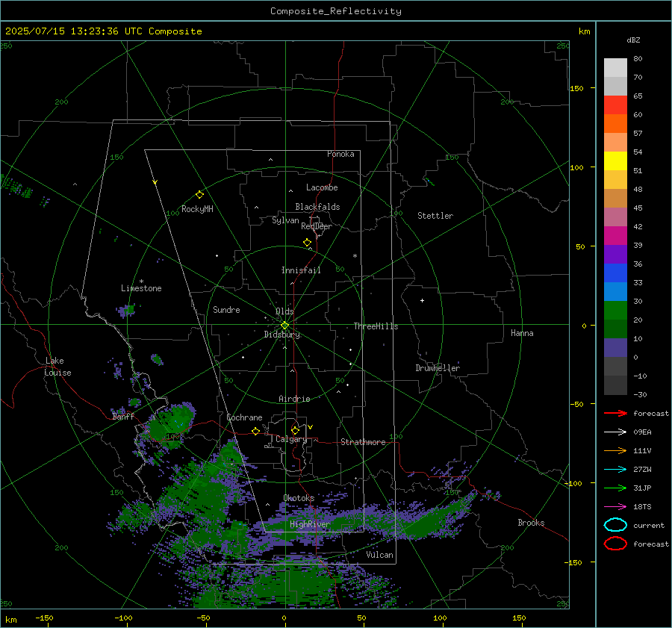Screen dimensions: 672x628
Task: Click the Cochrane town label
Action: click(x=244, y=417)
